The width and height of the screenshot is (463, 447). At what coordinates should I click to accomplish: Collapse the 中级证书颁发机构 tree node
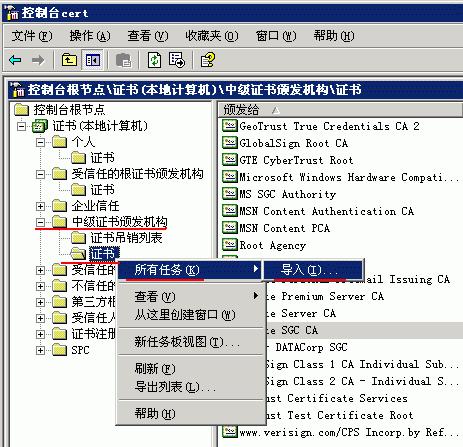(40, 222)
